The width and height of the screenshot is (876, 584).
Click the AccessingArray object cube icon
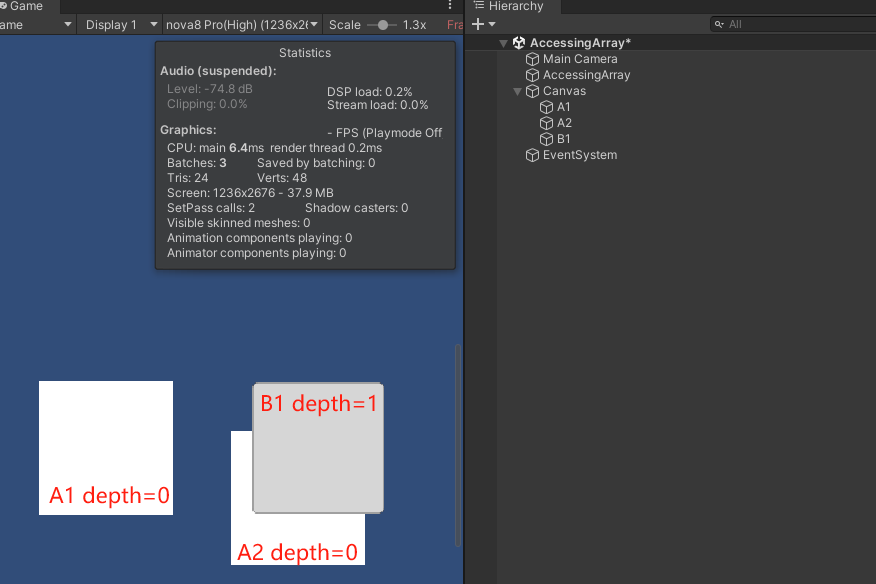pos(532,75)
